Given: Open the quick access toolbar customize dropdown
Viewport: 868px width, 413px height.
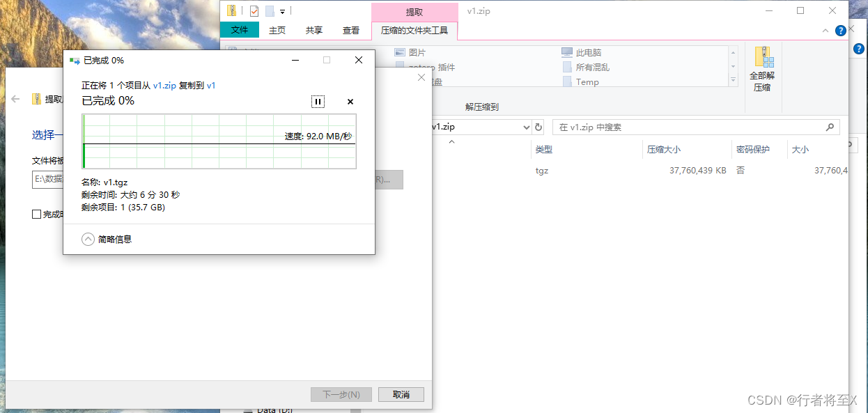Looking at the screenshot, I should (283, 10).
